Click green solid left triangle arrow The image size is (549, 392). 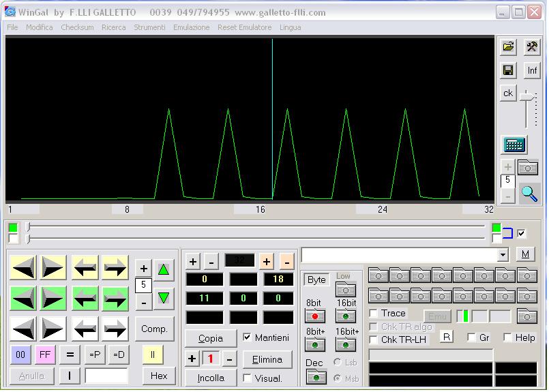pyautogui.click(x=23, y=298)
